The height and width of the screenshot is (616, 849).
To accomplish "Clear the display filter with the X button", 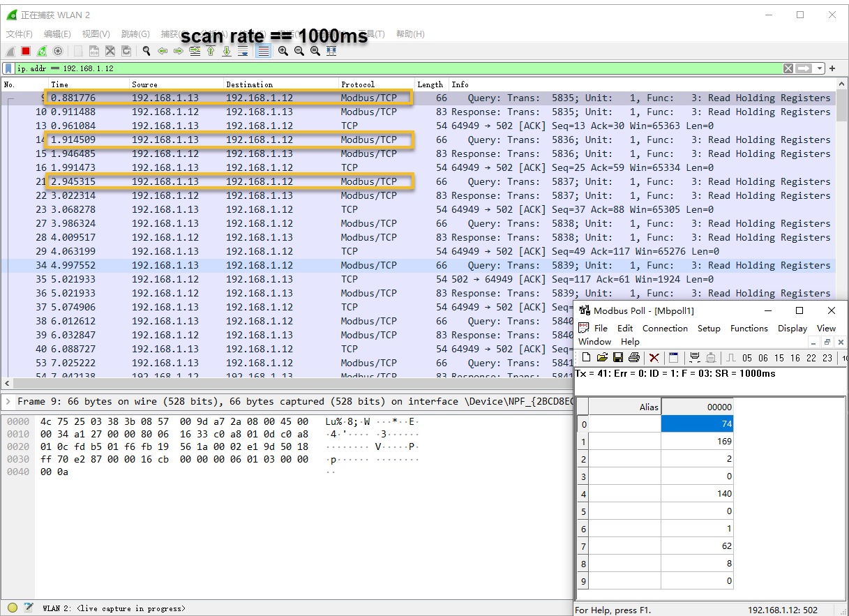I will coord(788,68).
